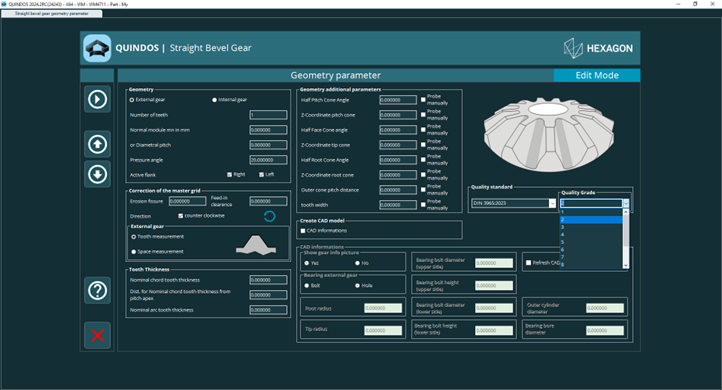This screenshot has height=390, width=722.
Task: Select External gear radio button
Action: coord(132,100)
